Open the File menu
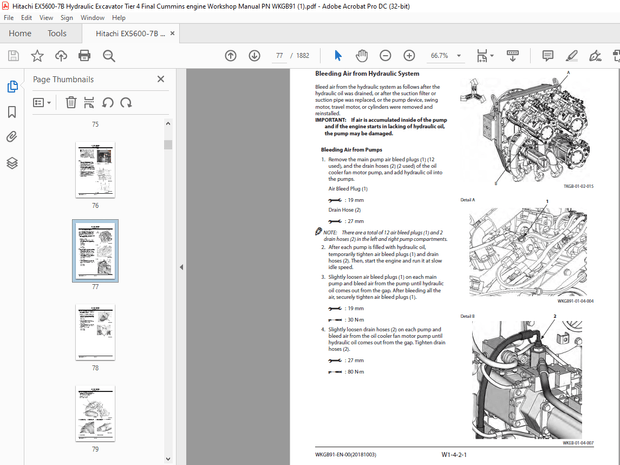The image size is (620, 465). click(x=8, y=18)
